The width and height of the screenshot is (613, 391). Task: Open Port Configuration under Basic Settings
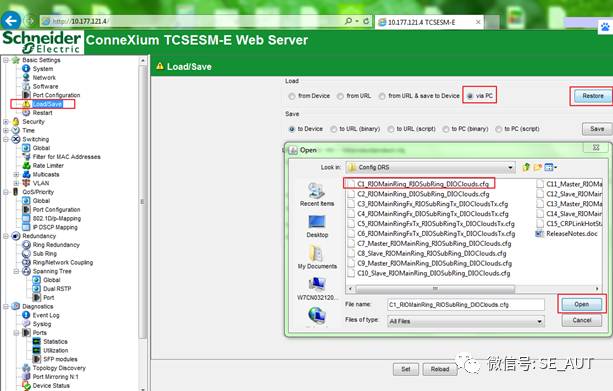56,95
